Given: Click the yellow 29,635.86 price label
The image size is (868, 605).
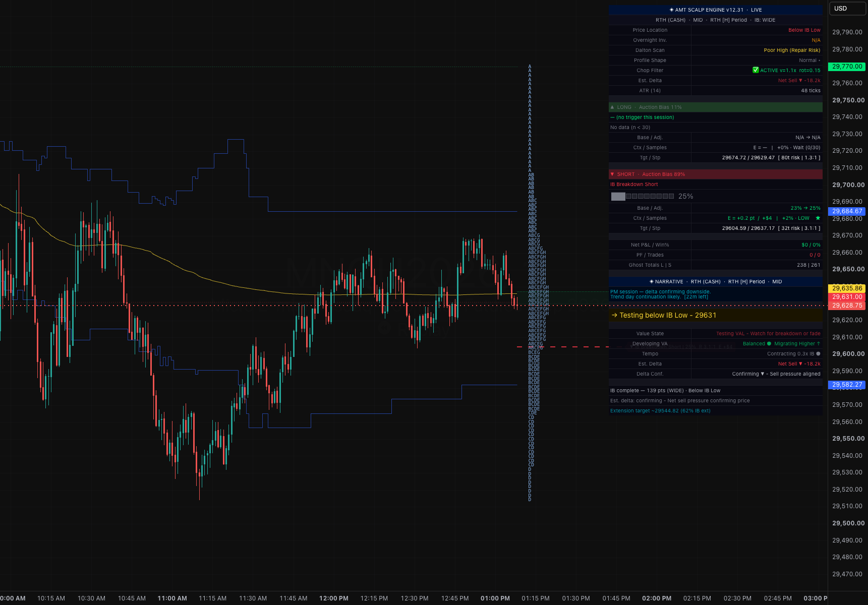Looking at the screenshot, I should 847,288.
